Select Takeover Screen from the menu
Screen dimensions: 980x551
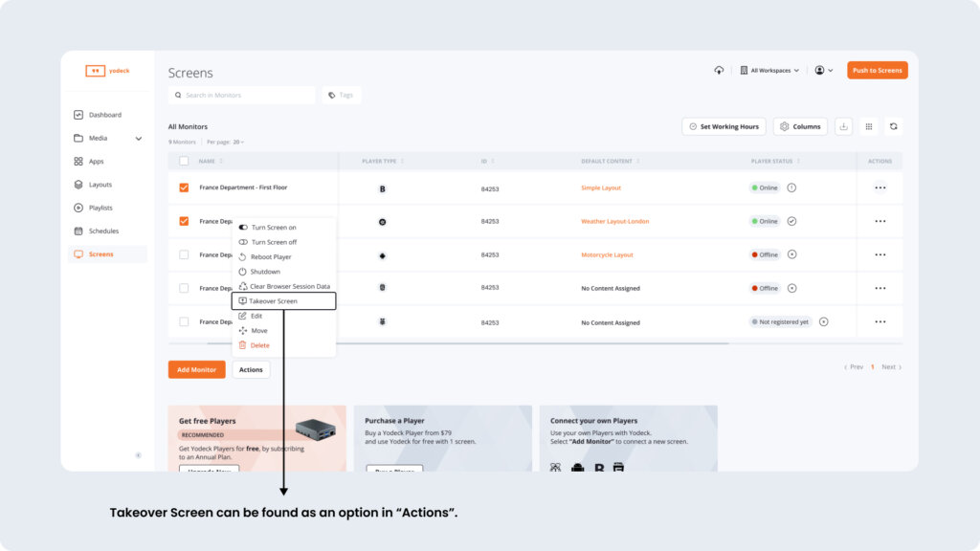(x=274, y=301)
